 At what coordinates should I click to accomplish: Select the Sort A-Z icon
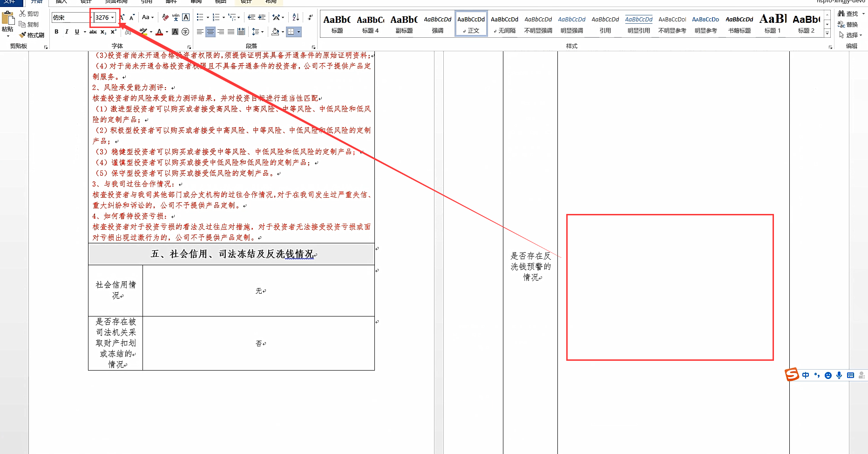tap(295, 17)
